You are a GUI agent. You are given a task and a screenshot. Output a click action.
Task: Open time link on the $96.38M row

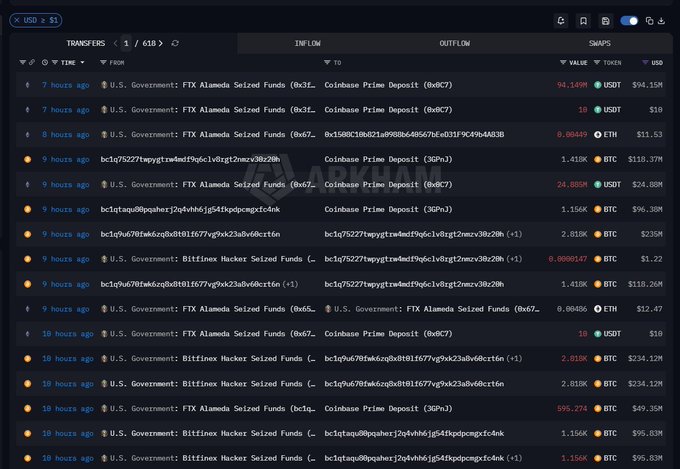click(x=65, y=210)
